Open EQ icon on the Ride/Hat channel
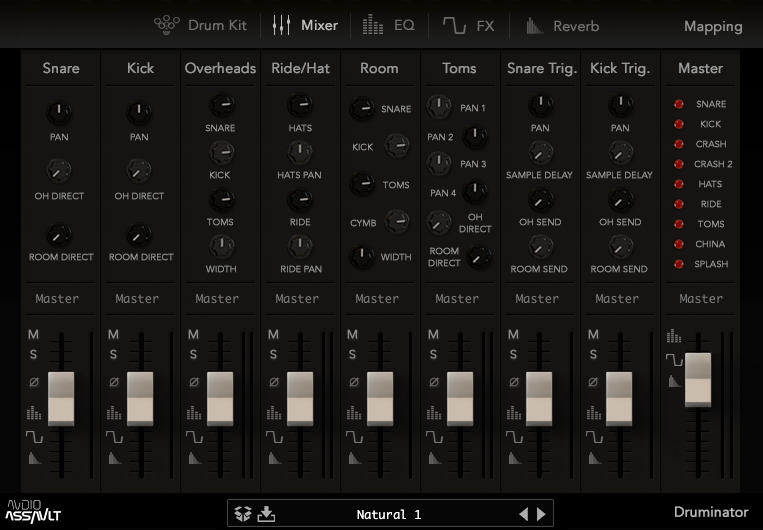Image resolution: width=763 pixels, height=530 pixels. pos(273,413)
